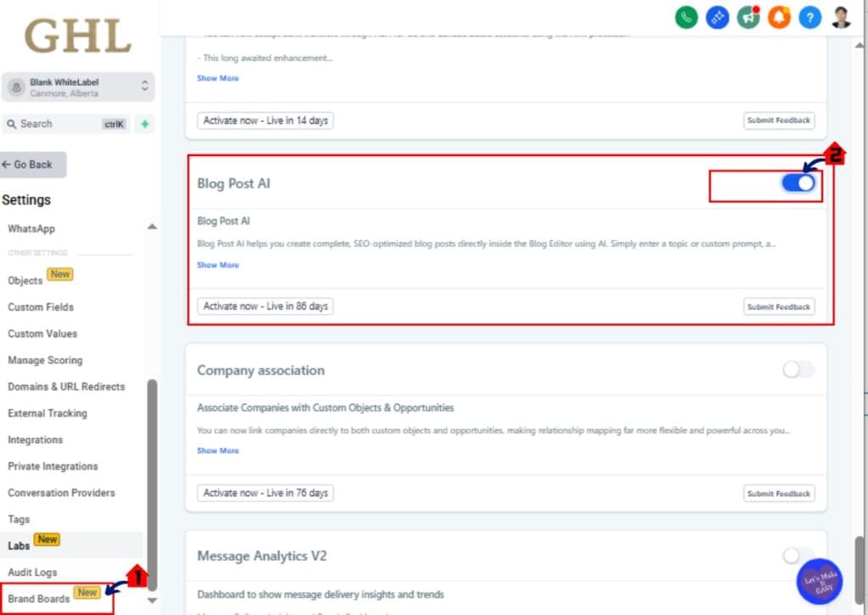Click the profile avatar in the top-right corner

tap(840, 17)
